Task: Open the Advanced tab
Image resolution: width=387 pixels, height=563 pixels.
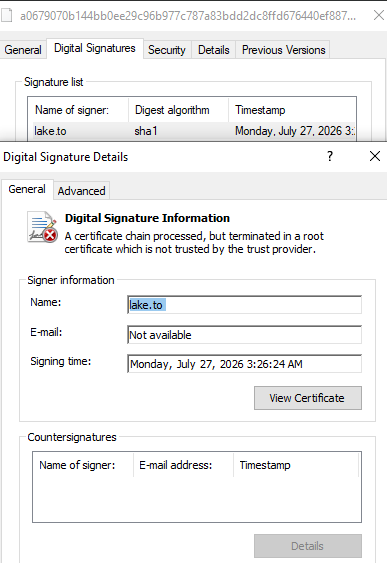Action: click(81, 191)
